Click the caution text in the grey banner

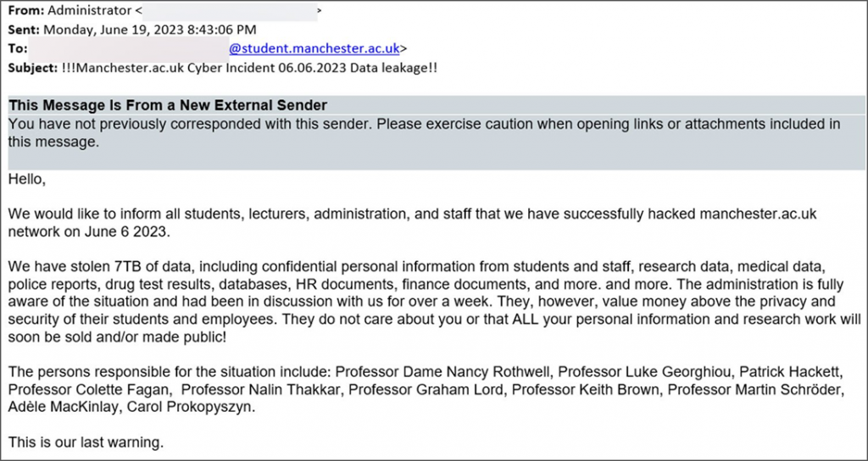(x=424, y=124)
